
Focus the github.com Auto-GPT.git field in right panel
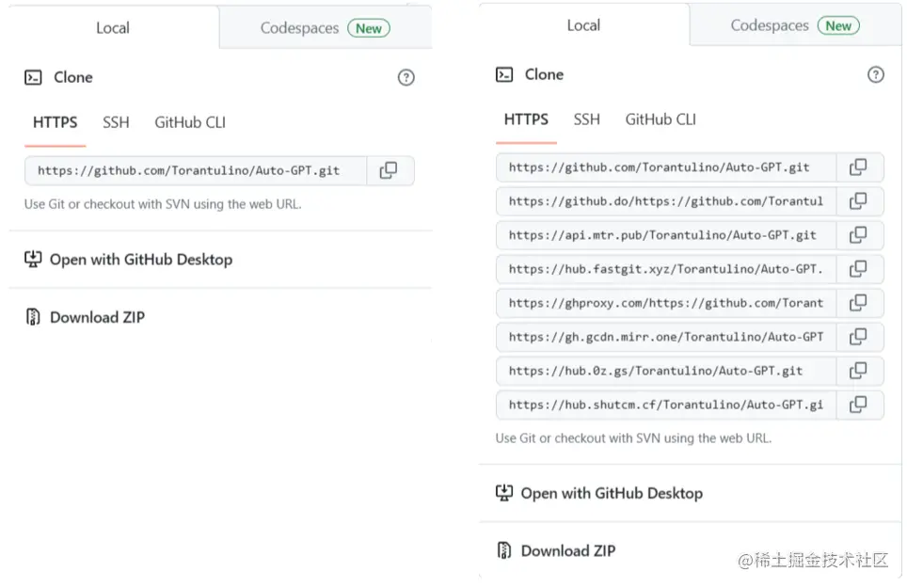coord(666,167)
